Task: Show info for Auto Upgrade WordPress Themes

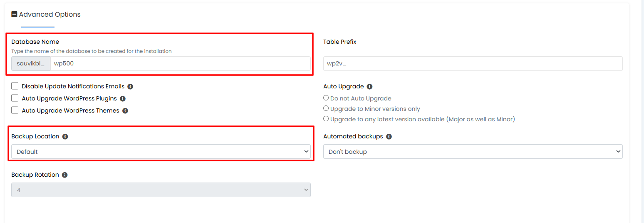Action: (x=125, y=111)
